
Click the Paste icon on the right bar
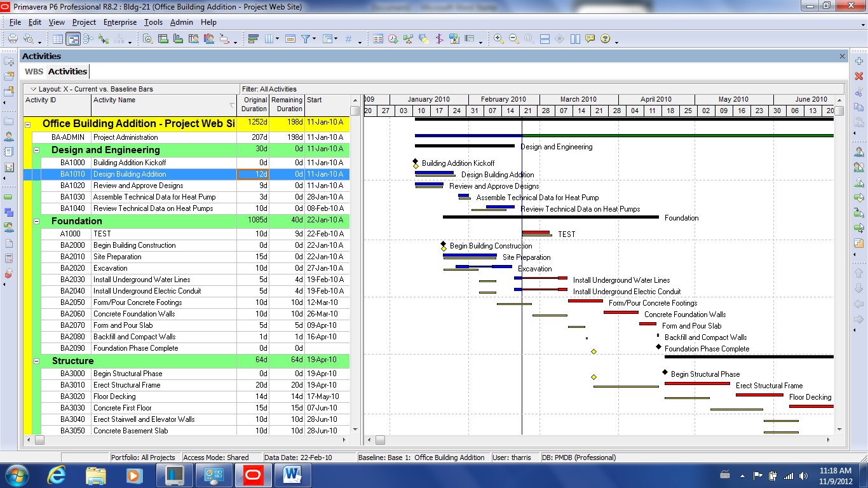pos(859,122)
